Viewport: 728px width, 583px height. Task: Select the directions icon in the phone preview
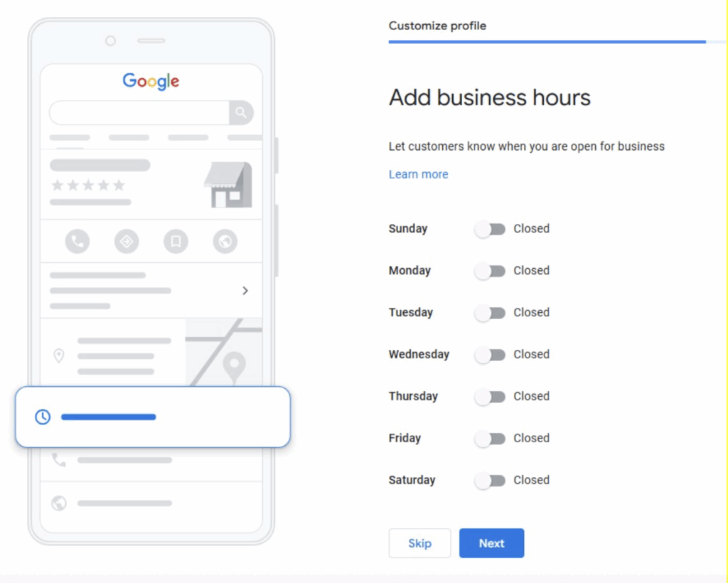click(x=127, y=241)
